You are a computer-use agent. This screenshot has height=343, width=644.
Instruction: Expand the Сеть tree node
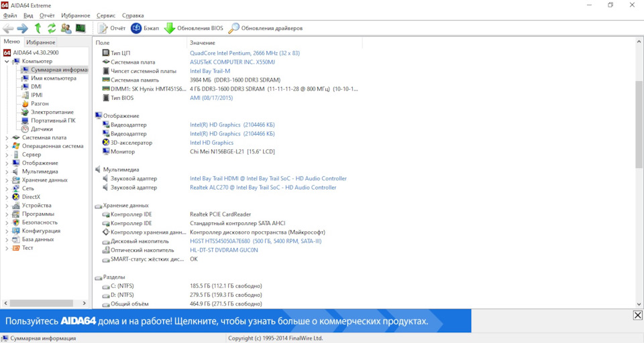point(7,189)
